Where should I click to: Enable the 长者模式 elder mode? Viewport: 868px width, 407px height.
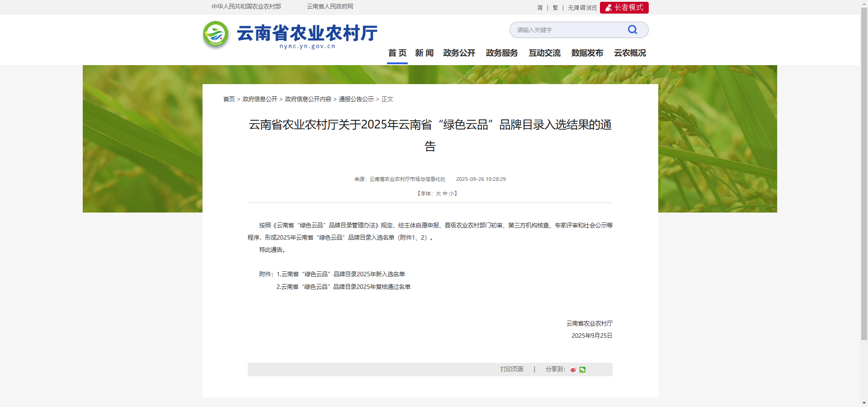coord(624,8)
